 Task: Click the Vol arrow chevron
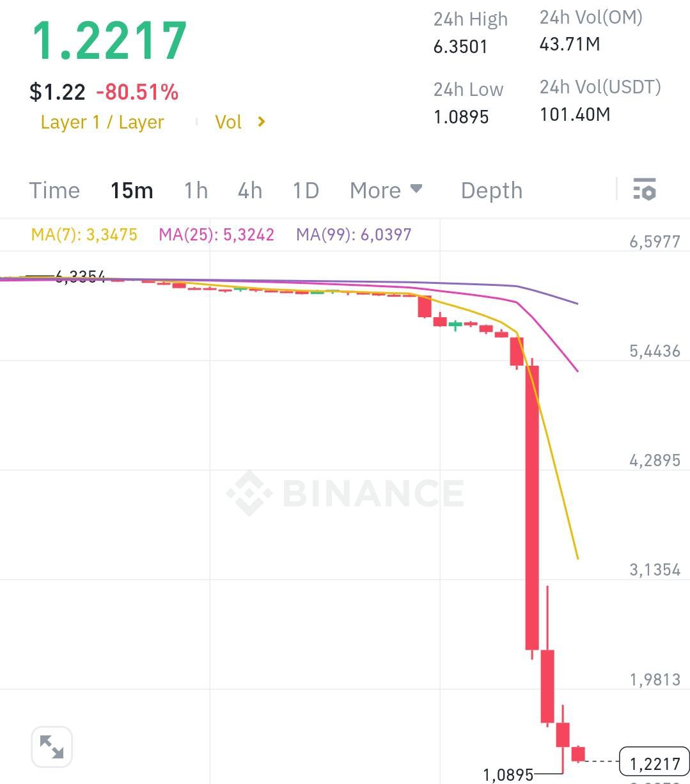pos(261,122)
